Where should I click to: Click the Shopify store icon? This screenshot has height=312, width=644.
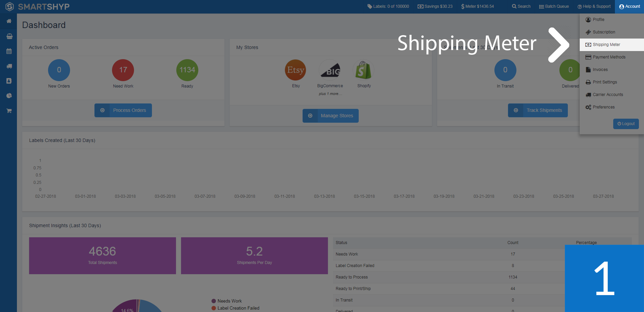pyautogui.click(x=364, y=70)
